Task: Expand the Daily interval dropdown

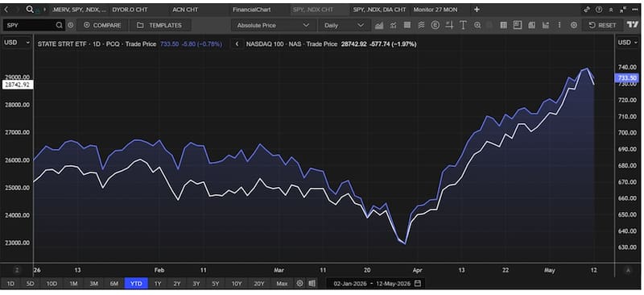Action: (x=345, y=25)
